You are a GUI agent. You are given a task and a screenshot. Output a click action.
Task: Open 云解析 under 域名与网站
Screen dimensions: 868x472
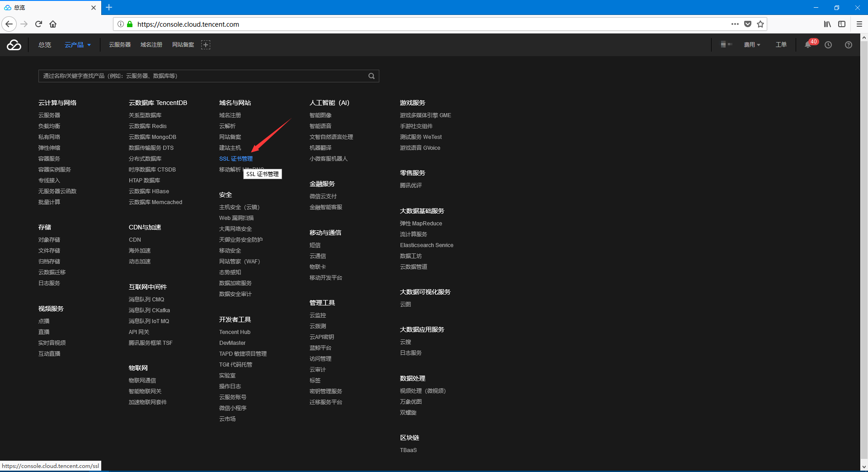pos(227,126)
